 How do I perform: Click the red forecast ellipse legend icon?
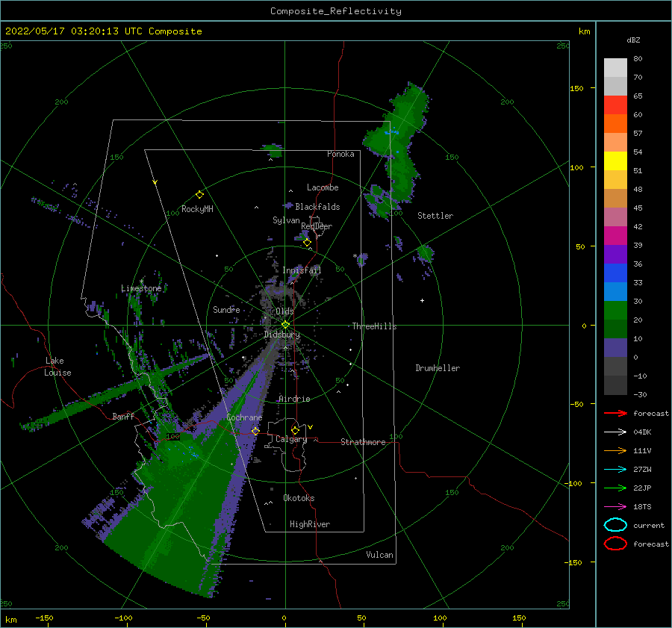click(x=615, y=544)
